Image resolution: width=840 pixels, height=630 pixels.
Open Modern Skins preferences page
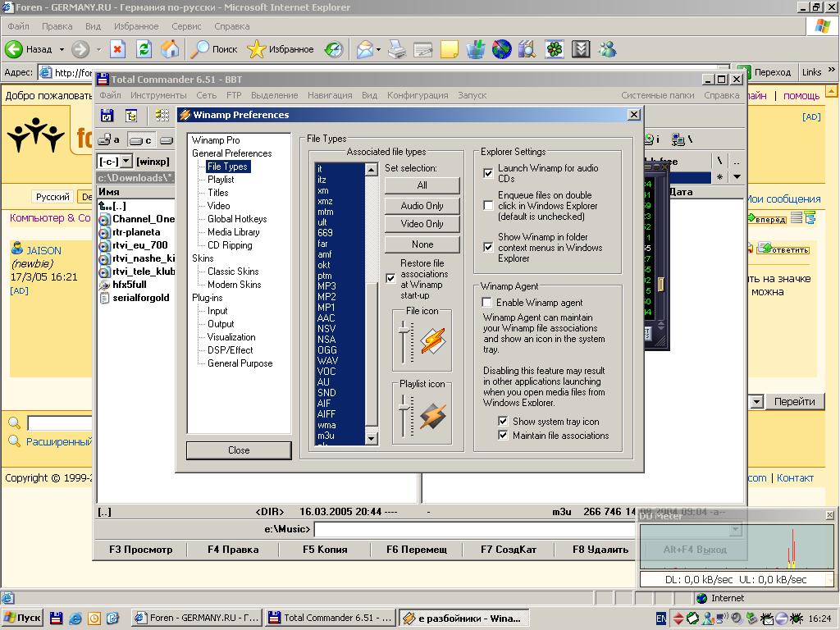pyautogui.click(x=234, y=285)
